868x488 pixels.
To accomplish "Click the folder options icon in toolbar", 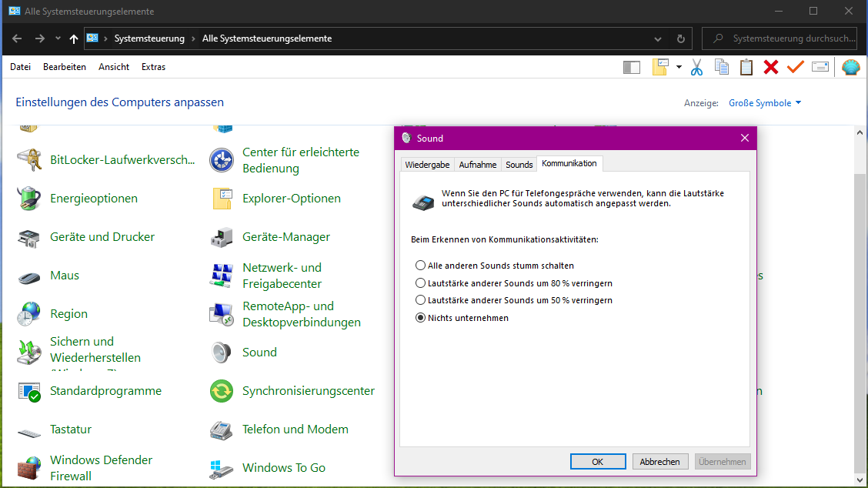I will coord(660,67).
